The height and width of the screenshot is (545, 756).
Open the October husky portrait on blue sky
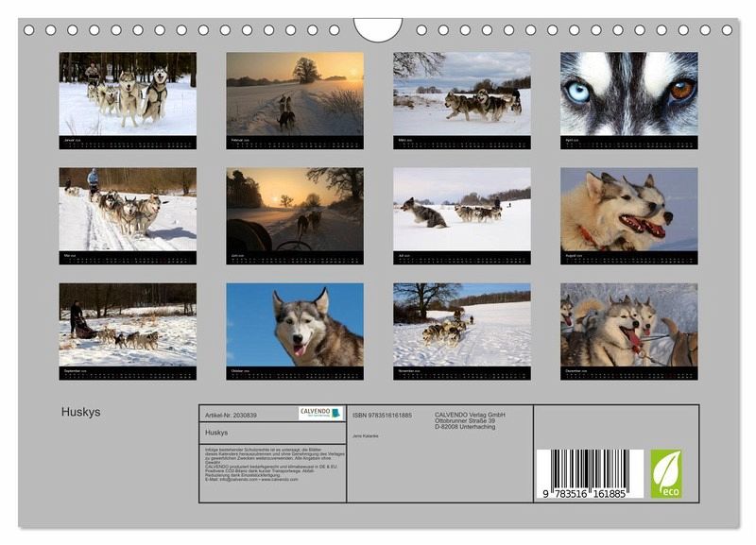click(294, 325)
